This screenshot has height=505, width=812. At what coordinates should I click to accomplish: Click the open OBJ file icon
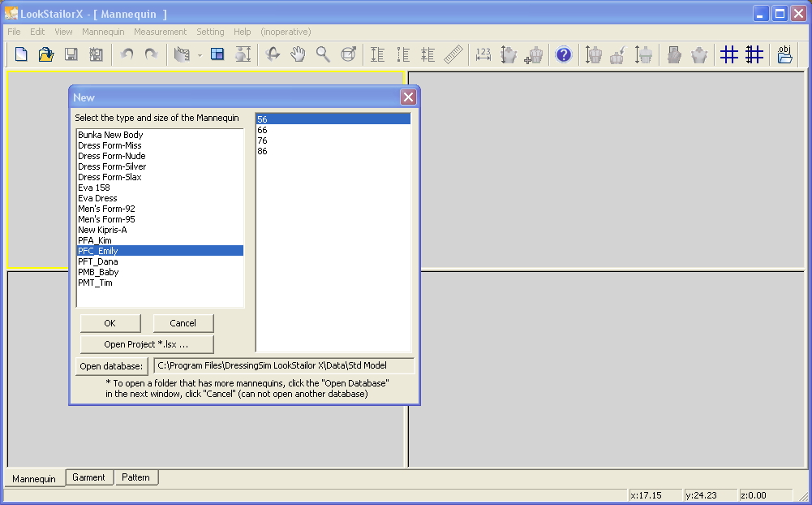point(785,54)
